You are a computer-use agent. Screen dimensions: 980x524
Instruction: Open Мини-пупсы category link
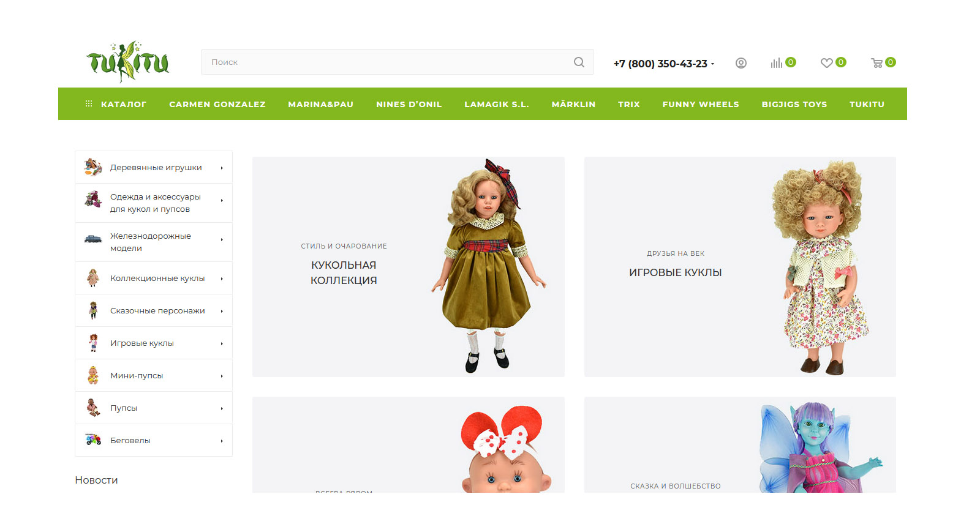137,375
